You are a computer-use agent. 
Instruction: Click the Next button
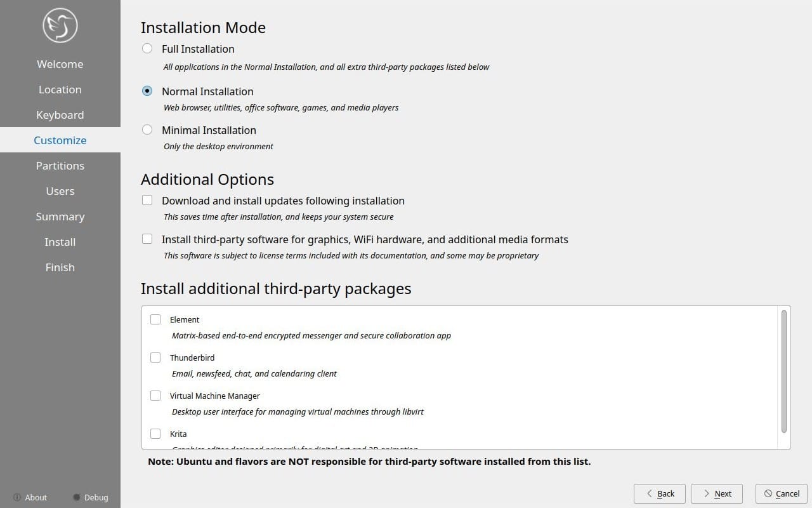[x=716, y=493]
